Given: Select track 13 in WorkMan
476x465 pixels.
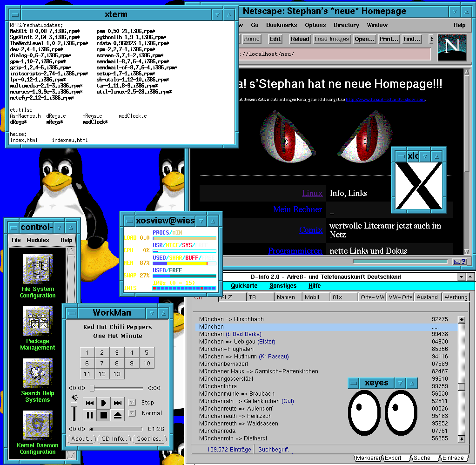Looking at the screenshot, I should [117, 374].
